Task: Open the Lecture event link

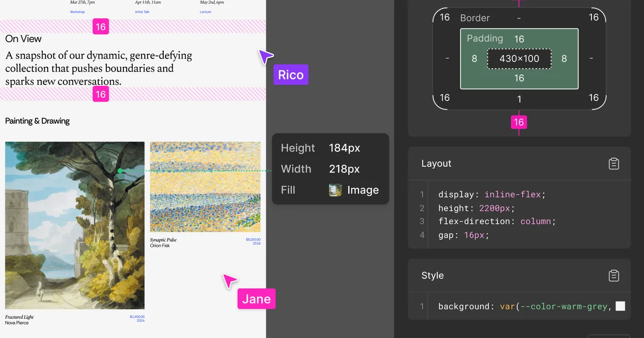Action: pos(206,12)
